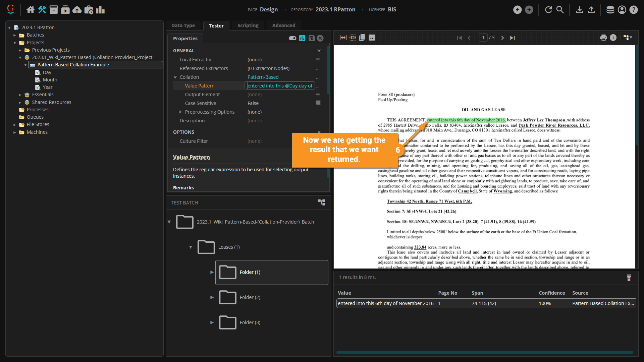
Task: Clear results with the filter icon in results panel
Action: tap(629, 278)
